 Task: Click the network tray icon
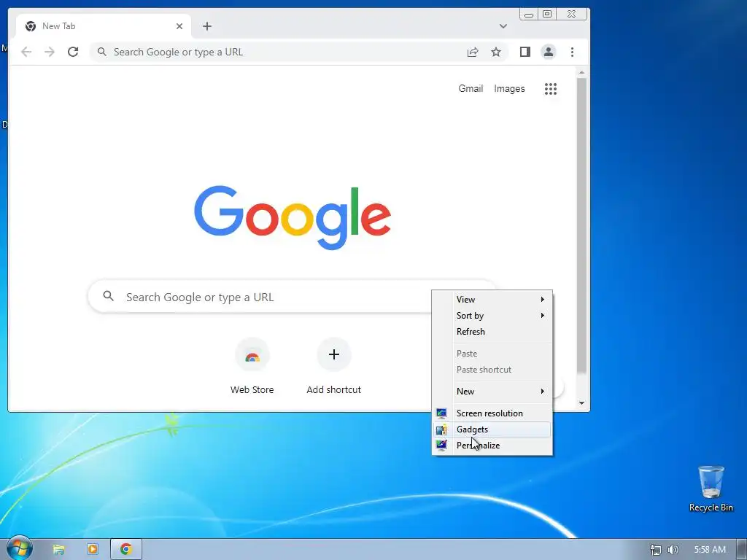pyautogui.click(x=656, y=550)
